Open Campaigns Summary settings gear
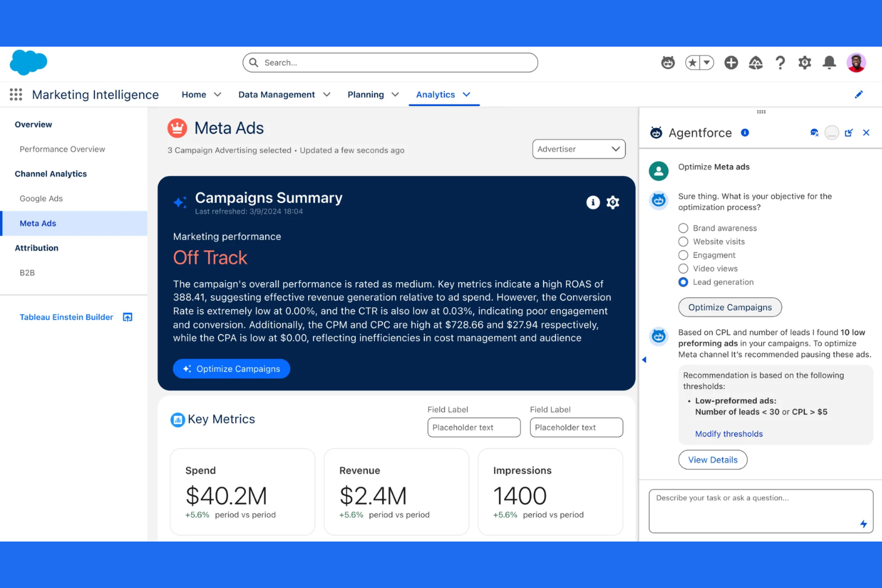 point(613,203)
